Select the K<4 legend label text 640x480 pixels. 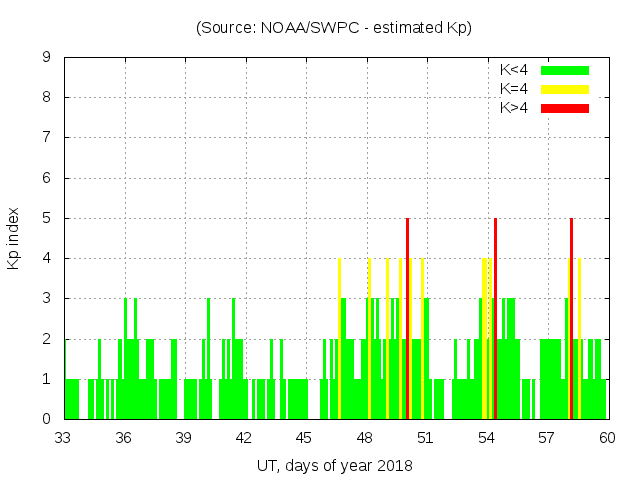pyautogui.click(x=516, y=70)
